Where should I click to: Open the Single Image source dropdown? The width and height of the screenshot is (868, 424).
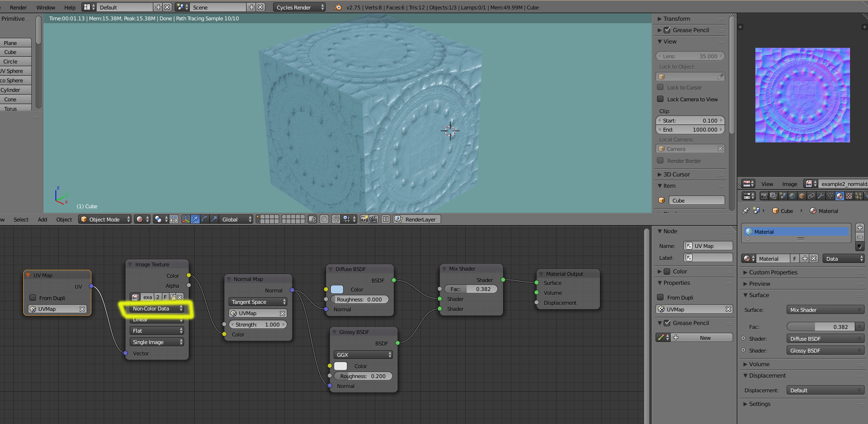[157, 342]
